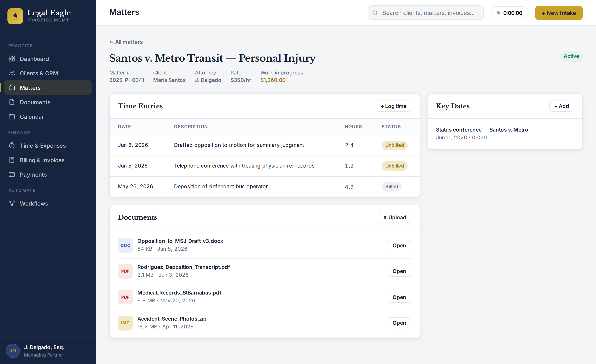
Task: Click the Calendar icon in sidebar
Action: click(12, 116)
